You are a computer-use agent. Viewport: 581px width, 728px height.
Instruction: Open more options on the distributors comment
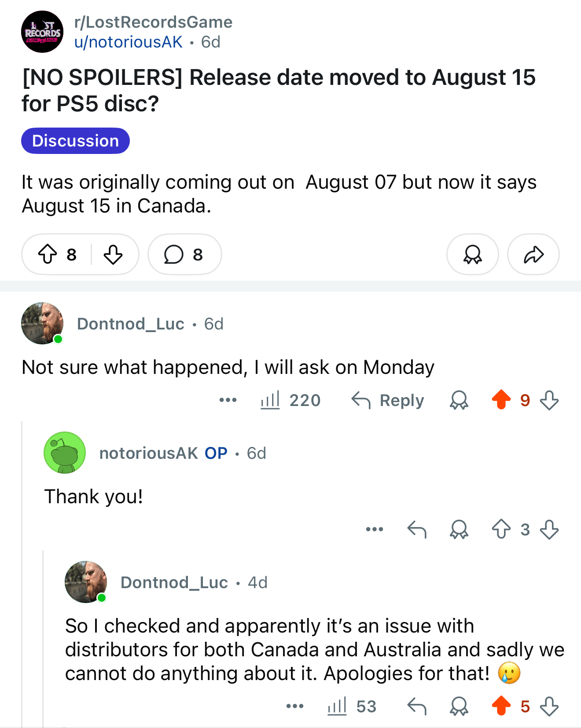(x=295, y=706)
